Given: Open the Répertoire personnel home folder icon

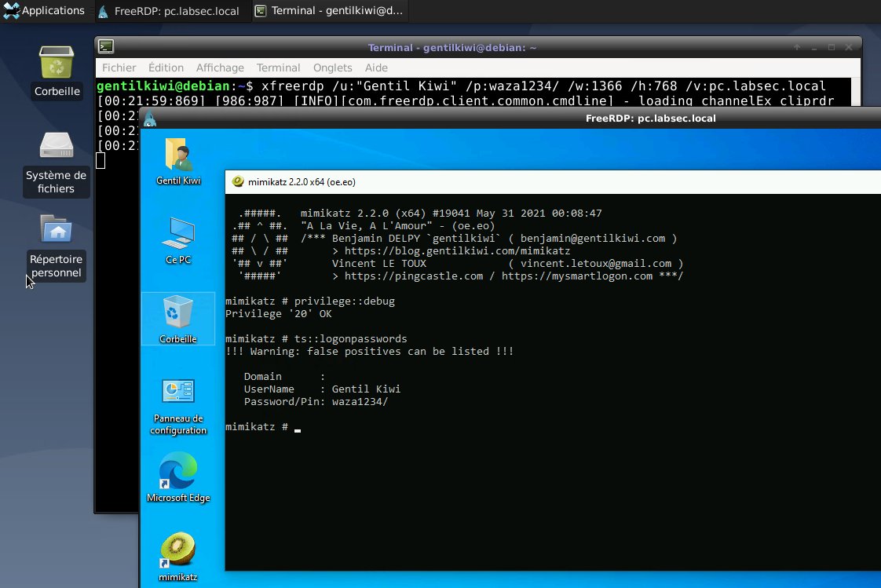Looking at the screenshot, I should tap(57, 228).
